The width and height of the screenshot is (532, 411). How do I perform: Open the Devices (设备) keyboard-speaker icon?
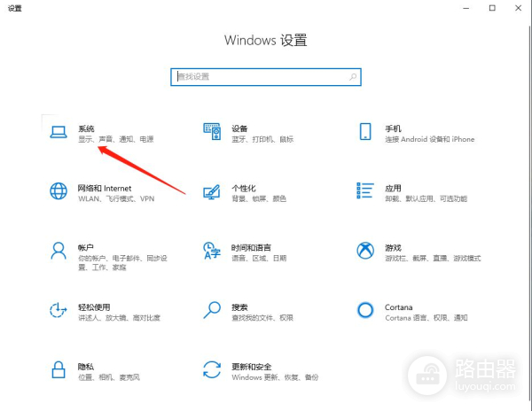(x=212, y=131)
